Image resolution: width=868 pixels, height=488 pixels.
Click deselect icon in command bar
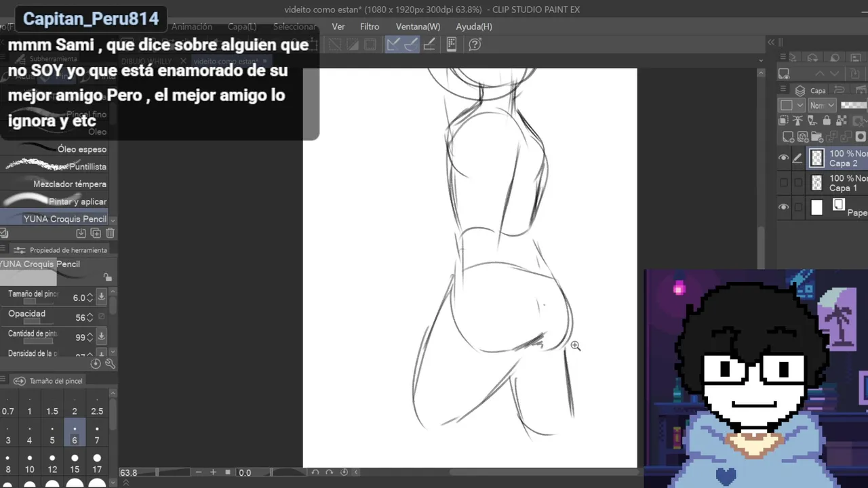[334, 45]
